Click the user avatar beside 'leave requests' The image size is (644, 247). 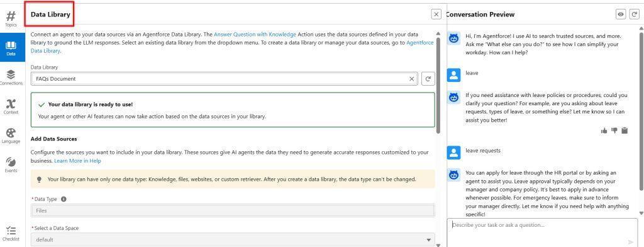[x=453, y=152]
